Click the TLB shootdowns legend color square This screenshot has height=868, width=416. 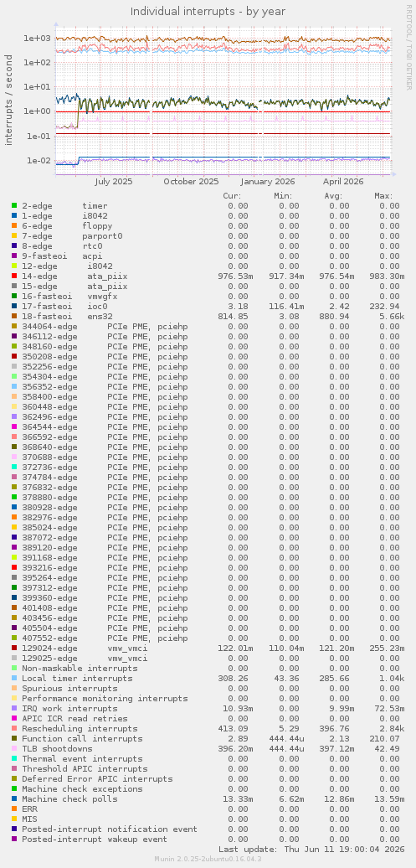click(x=14, y=748)
